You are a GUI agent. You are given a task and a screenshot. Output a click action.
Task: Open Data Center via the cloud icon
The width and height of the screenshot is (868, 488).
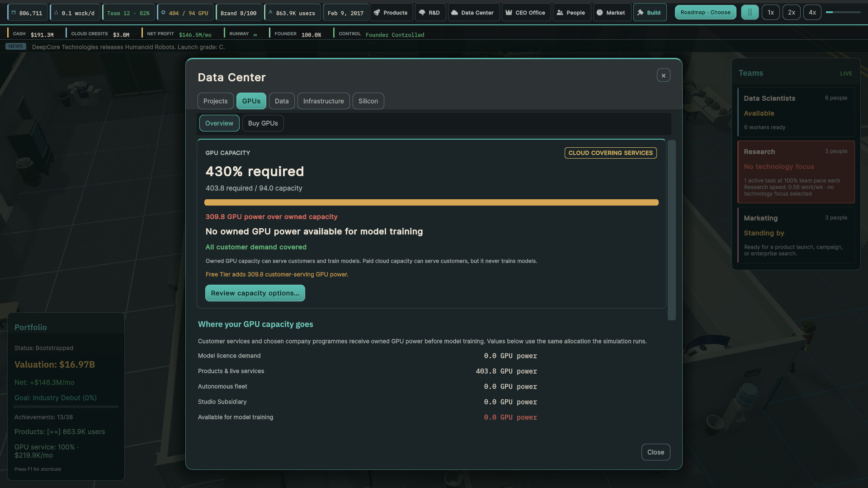click(473, 13)
